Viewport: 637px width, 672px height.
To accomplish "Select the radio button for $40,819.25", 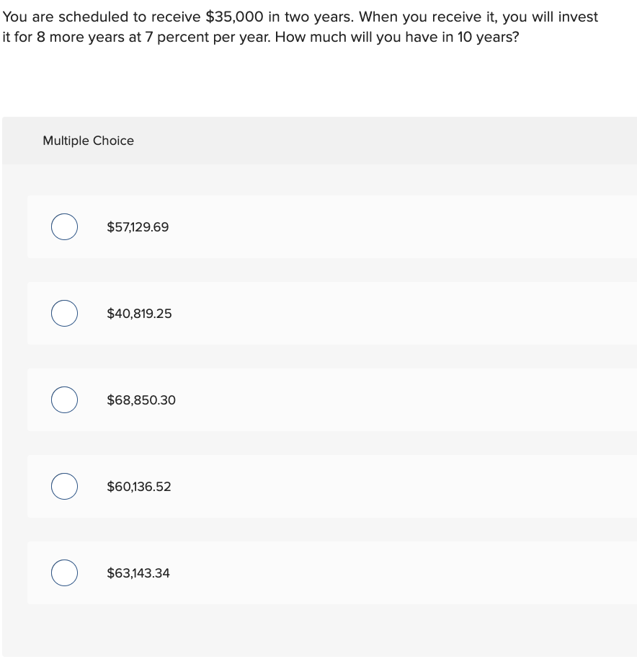I will pos(64,313).
